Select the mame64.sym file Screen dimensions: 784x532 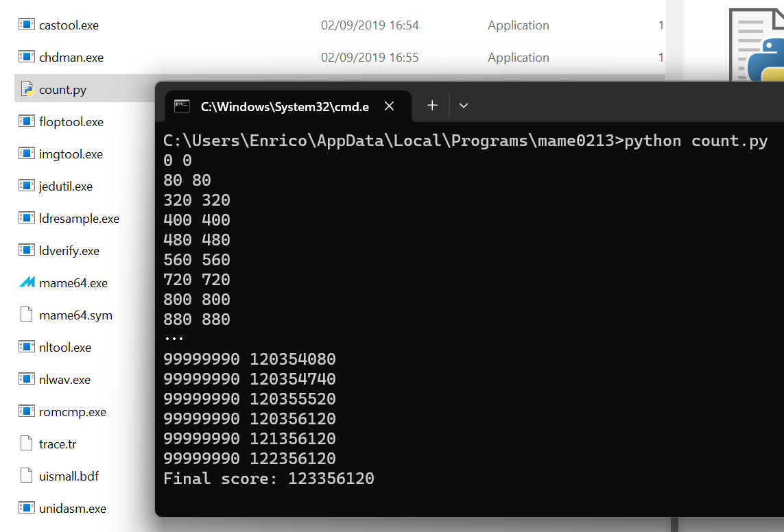click(75, 315)
